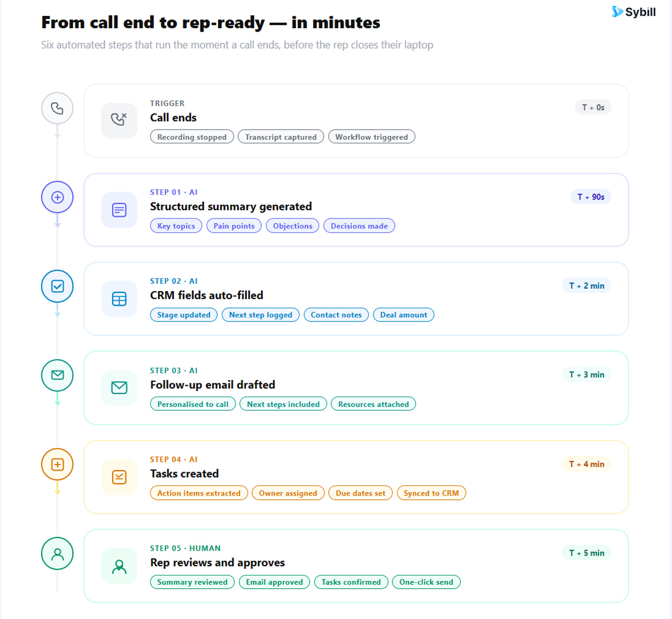Click the STEP 01 · AI label
The image size is (672, 619).
[x=174, y=192]
